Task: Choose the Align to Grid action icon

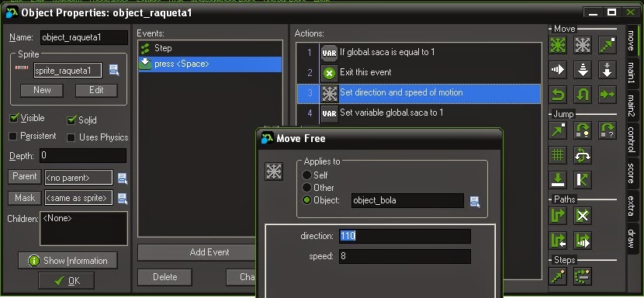Action: pyautogui.click(x=558, y=155)
